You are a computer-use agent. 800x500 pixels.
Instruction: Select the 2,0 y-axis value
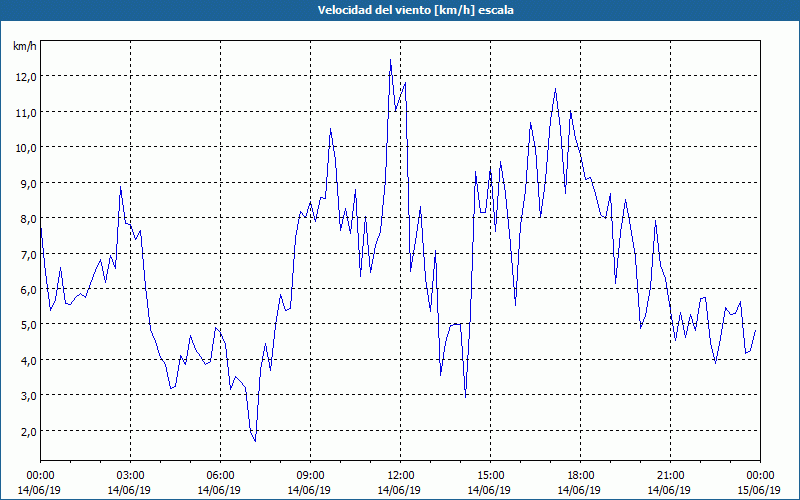(29, 432)
